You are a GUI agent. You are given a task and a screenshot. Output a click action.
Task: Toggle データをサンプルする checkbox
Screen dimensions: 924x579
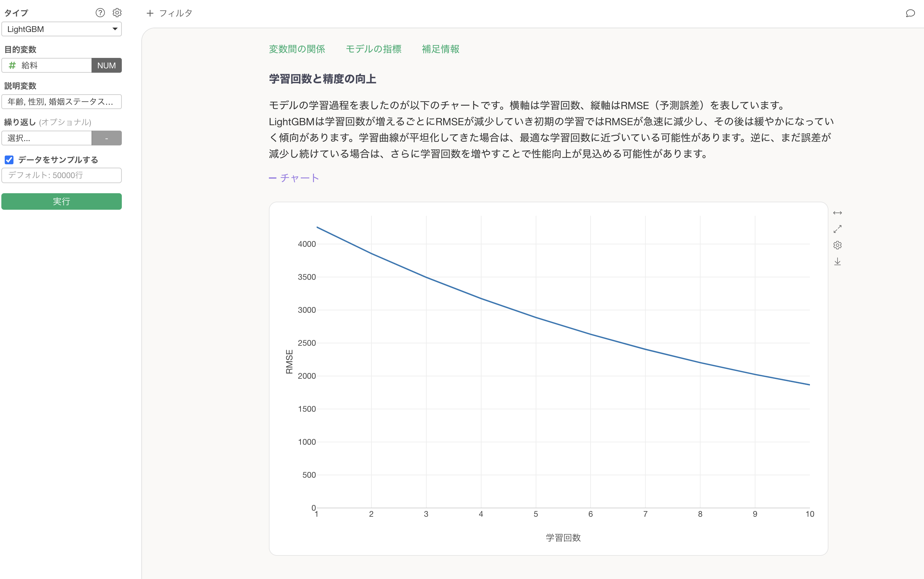[9, 160]
